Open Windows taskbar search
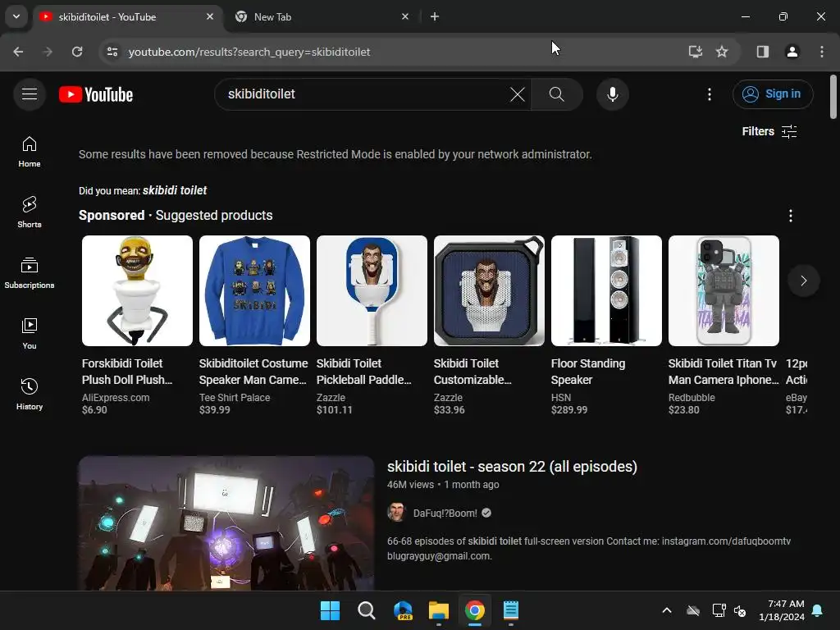 [x=367, y=610]
